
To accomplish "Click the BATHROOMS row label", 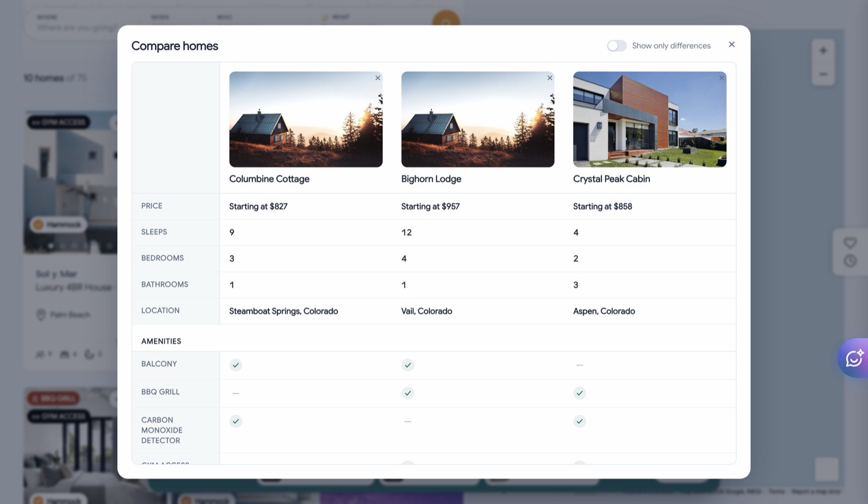I will pyautogui.click(x=165, y=284).
